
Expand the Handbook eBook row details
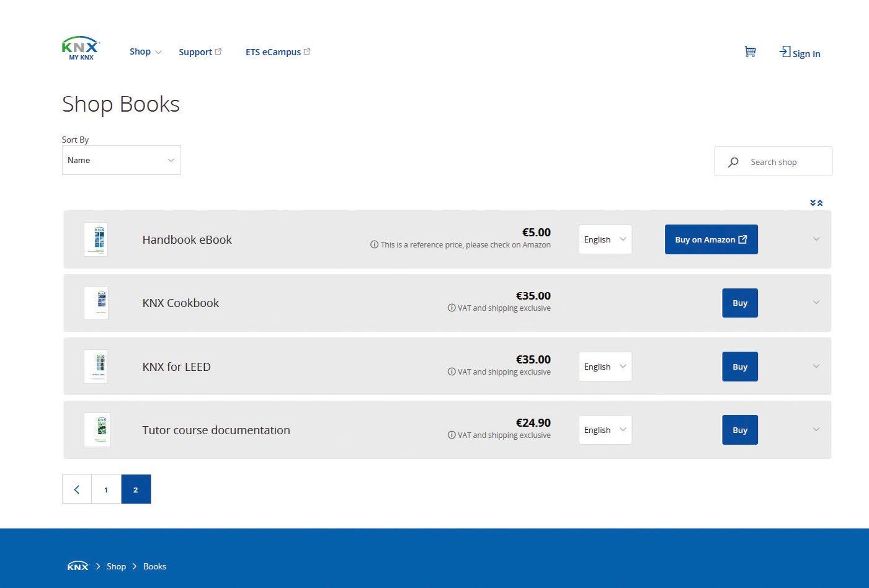click(816, 239)
